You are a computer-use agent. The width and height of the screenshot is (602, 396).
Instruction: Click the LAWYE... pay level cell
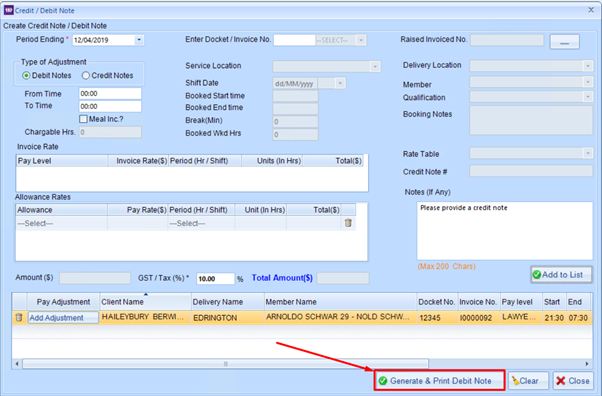pyautogui.click(x=521, y=318)
